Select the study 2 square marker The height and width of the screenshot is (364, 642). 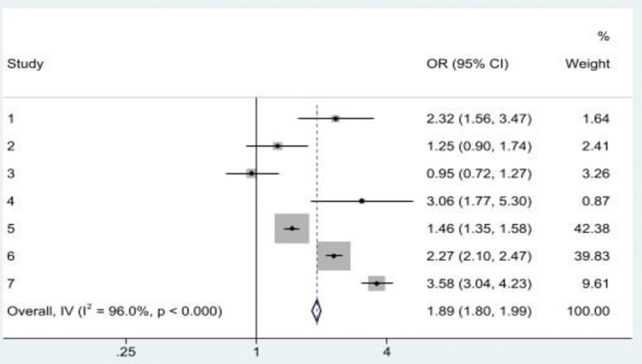(x=278, y=145)
